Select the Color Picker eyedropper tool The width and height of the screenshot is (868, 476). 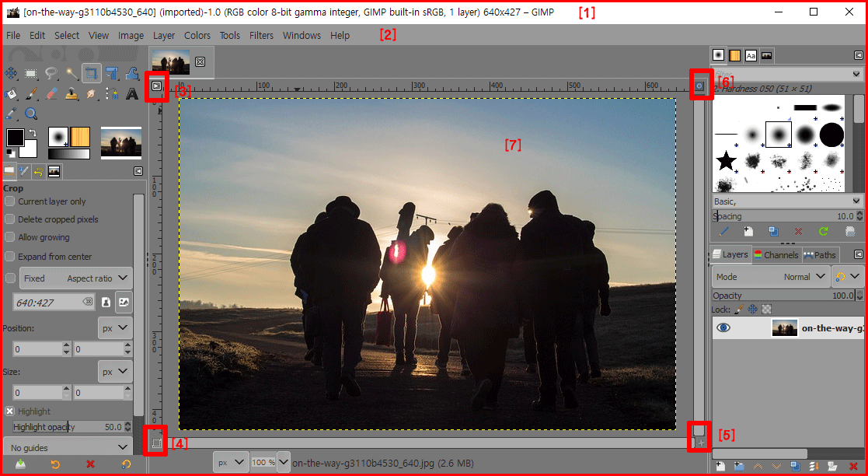coord(11,114)
